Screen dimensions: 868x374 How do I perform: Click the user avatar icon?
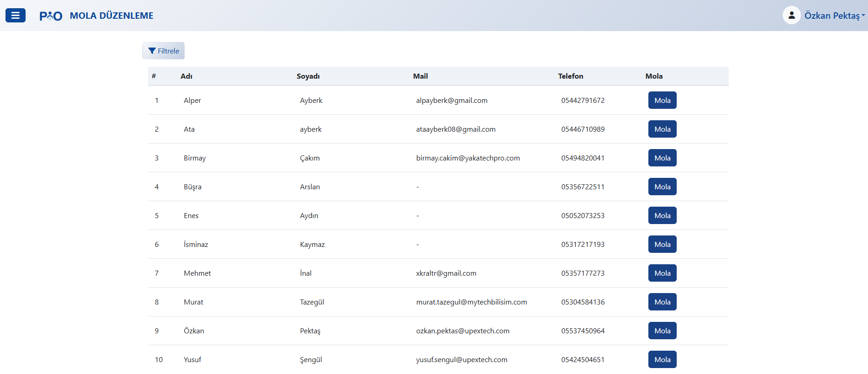(791, 16)
